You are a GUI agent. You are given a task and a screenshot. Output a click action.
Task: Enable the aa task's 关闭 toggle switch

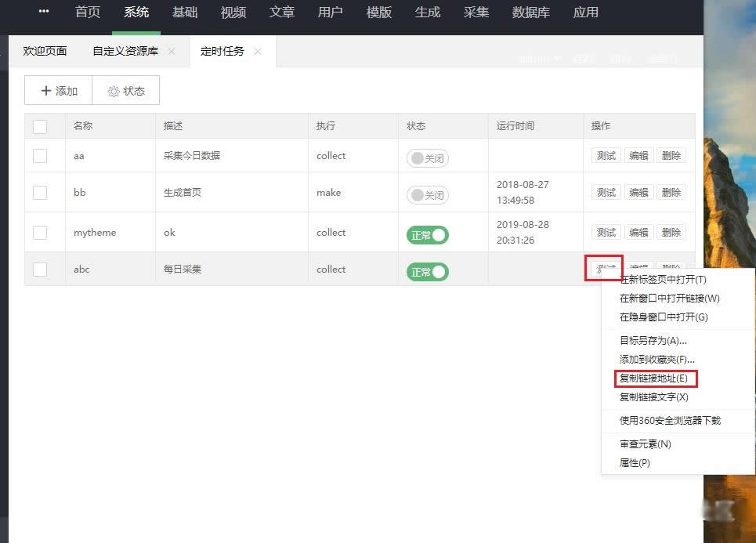tap(427, 157)
